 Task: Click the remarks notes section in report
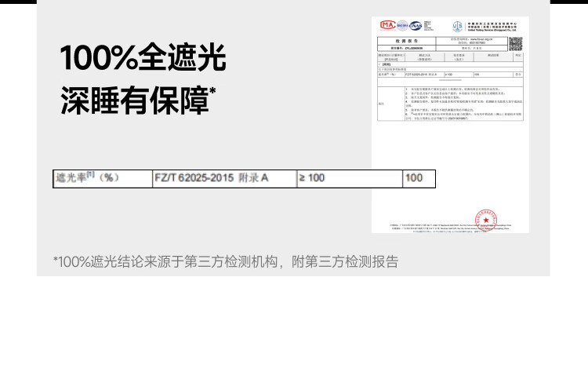coord(450,104)
